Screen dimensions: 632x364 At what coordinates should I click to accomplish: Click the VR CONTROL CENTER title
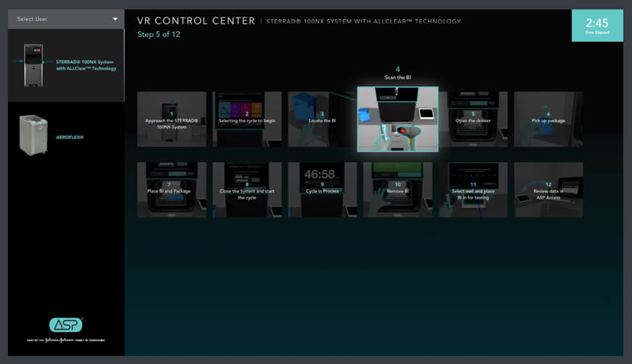(x=196, y=21)
